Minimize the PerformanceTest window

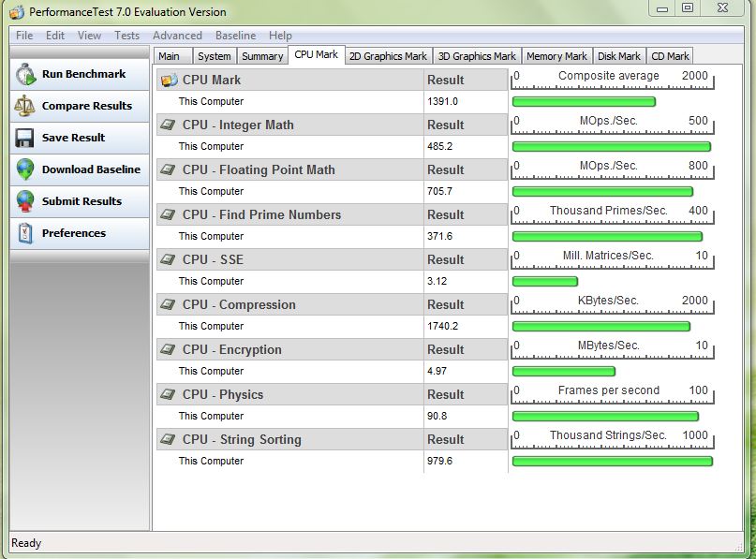click(x=662, y=8)
